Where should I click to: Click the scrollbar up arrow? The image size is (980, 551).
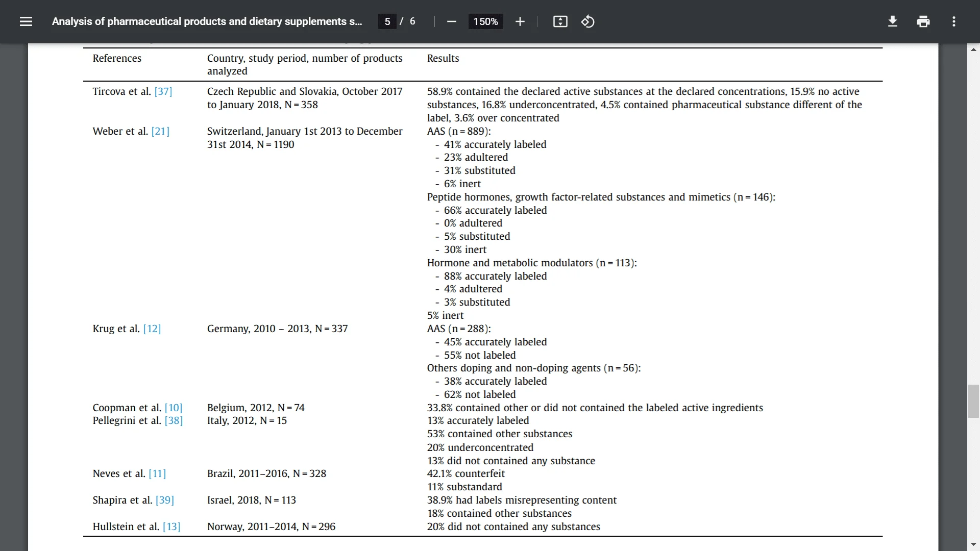coord(973,49)
